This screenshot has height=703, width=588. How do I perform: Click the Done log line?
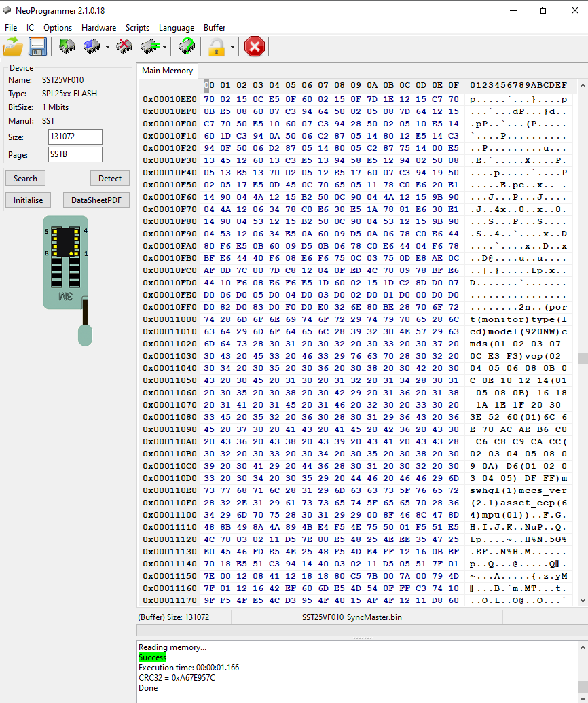click(148, 688)
